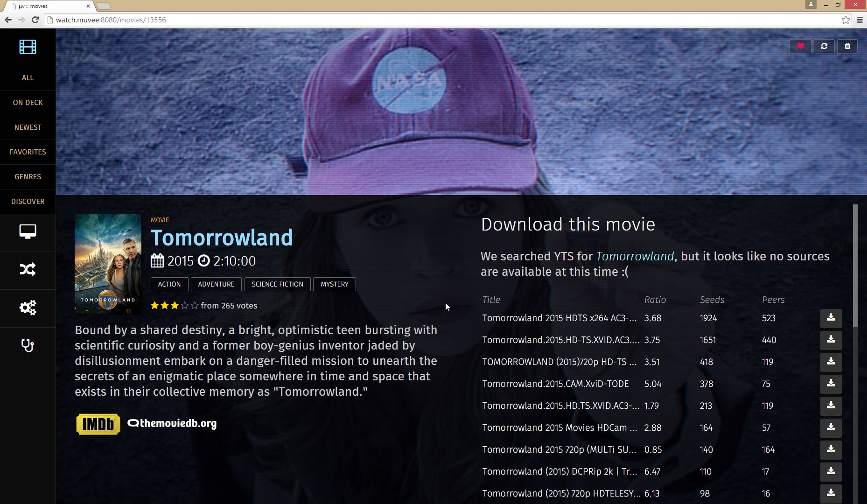Image resolution: width=867 pixels, height=504 pixels.
Task: Select ON DECK in the sidebar
Action: pyautogui.click(x=28, y=103)
